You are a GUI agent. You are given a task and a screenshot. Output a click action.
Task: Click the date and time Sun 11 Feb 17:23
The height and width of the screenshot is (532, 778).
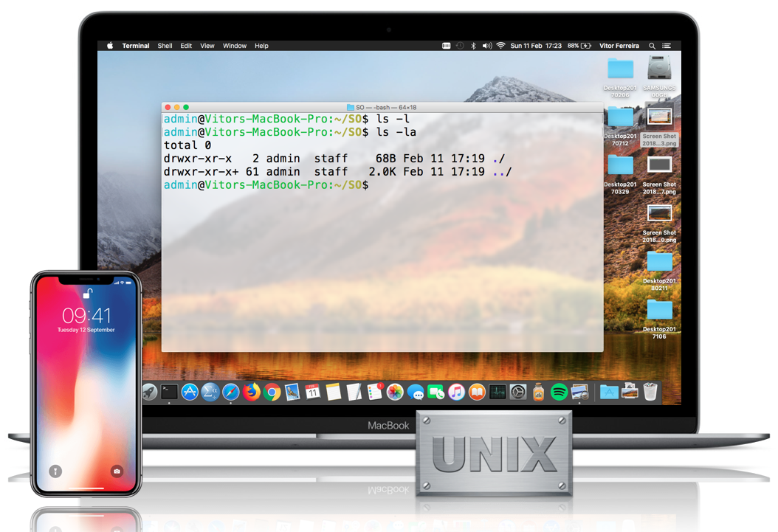coord(536,46)
